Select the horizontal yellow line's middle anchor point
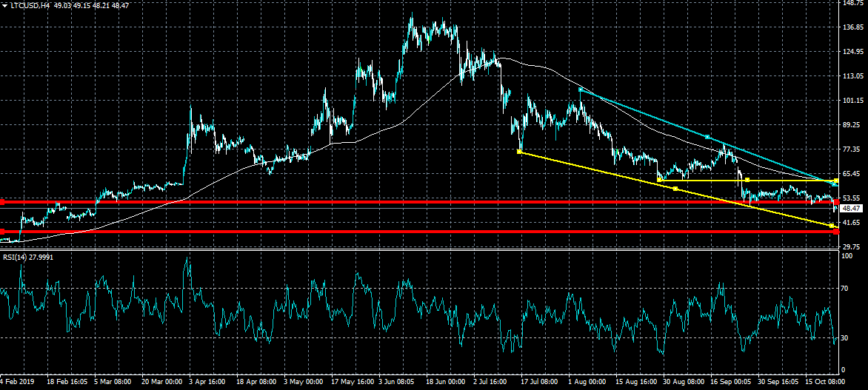868x390 pixels. coord(747,180)
